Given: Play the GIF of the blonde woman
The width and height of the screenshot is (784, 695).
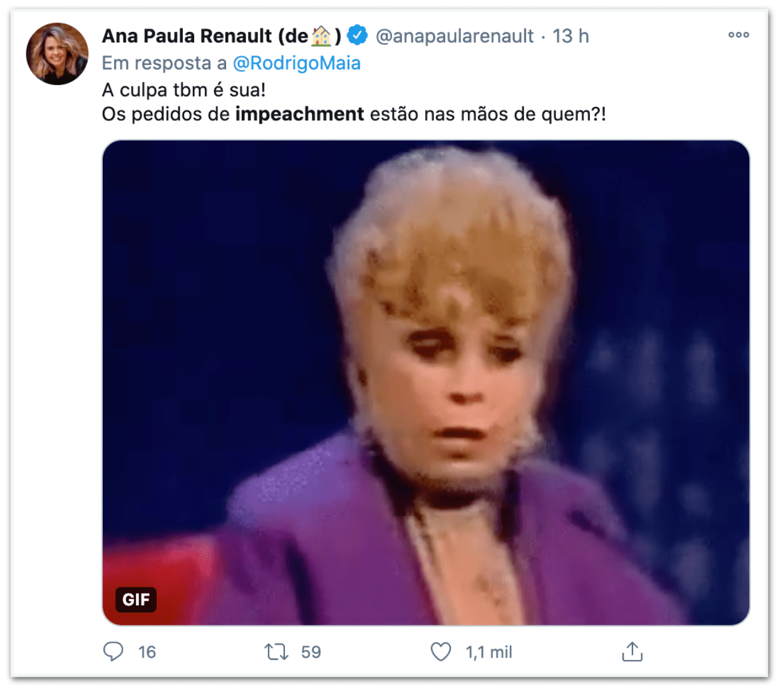Looking at the screenshot, I should pos(426,383).
